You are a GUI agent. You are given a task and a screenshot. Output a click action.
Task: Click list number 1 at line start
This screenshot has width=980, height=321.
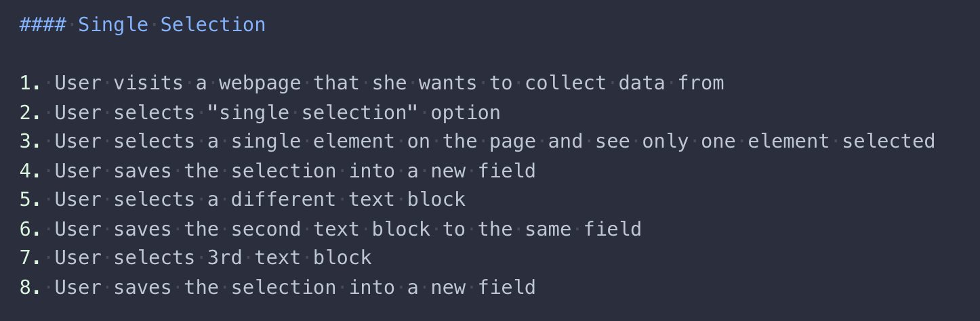(x=30, y=83)
